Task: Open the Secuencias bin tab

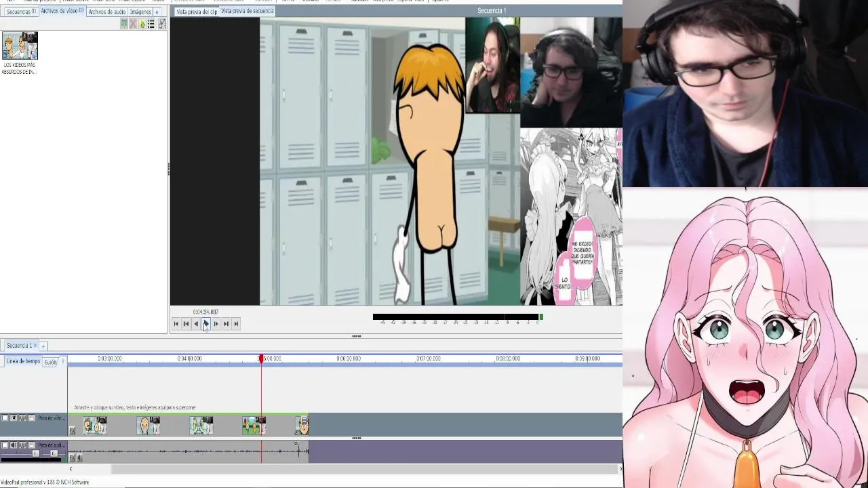Action: (x=21, y=12)
